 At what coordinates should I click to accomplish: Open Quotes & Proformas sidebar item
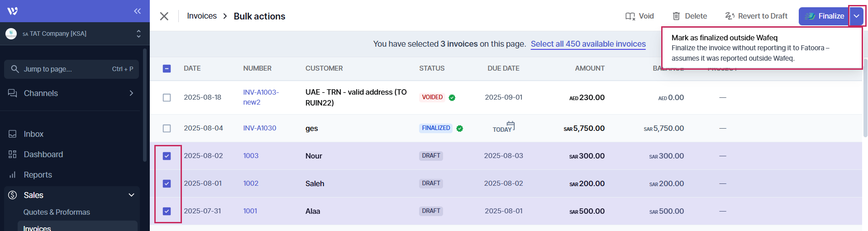tap(57, 212)
